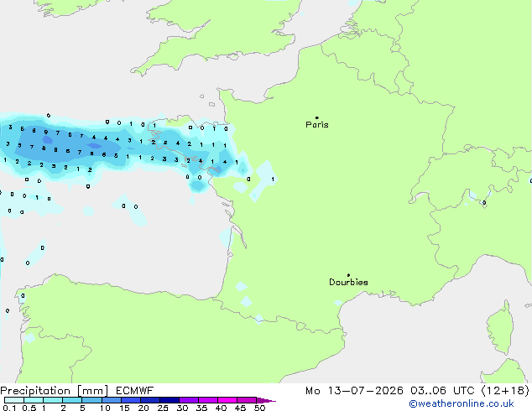Pick the 30–35 mm violet legend swatch

coord(189,400)
